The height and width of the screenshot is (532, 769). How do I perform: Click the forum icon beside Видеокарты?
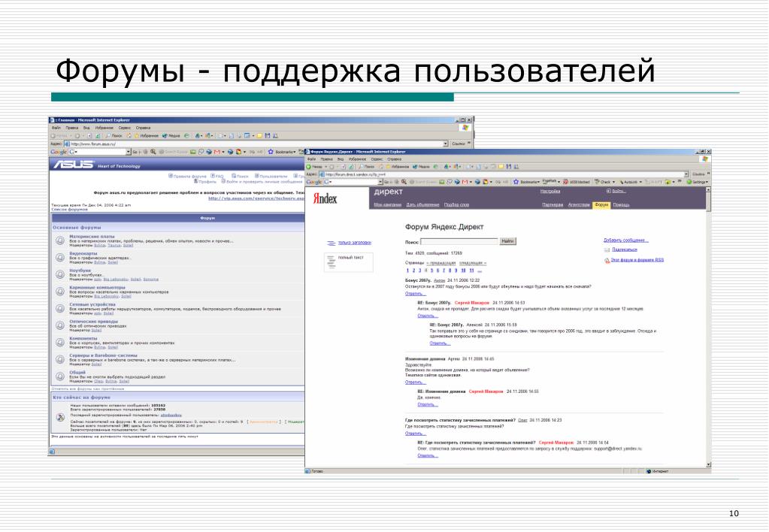[60, 258]
